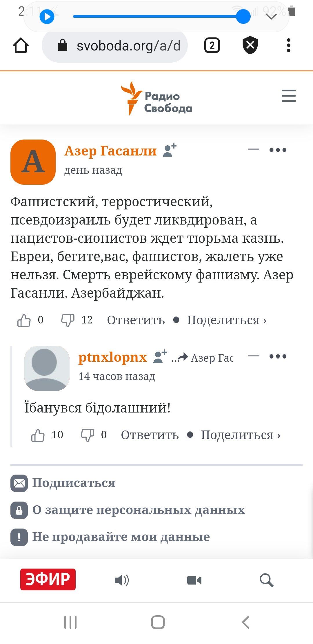This screenshot has height=644, width=313.
Task: Open the speaker audio icon in bottom bar
Action: point(122,580)
